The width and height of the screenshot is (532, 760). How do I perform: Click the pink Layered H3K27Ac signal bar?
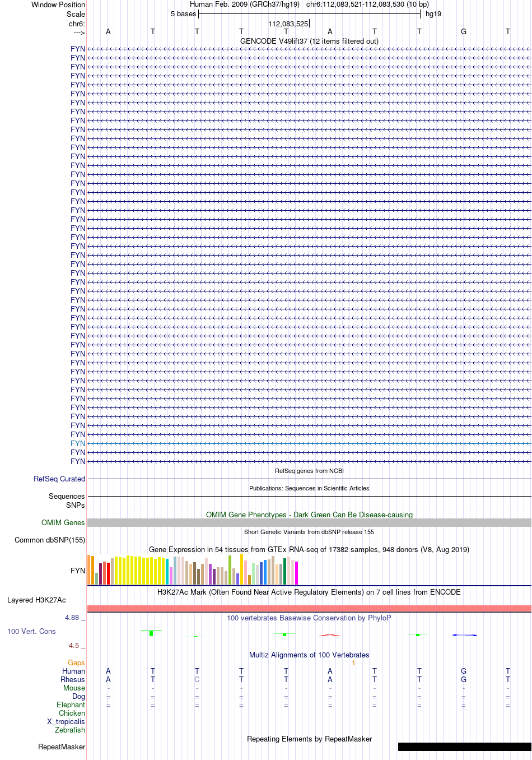(309, 609)
